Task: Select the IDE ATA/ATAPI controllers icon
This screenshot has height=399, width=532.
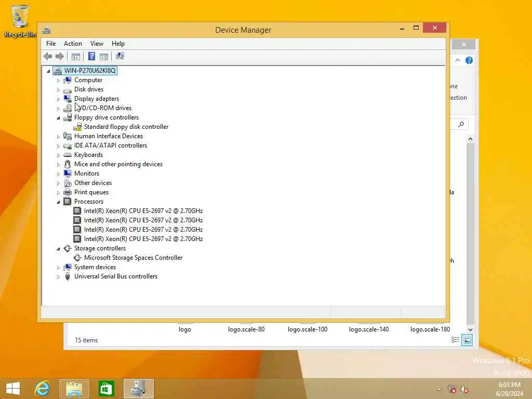Action: [x=68, y=145]
